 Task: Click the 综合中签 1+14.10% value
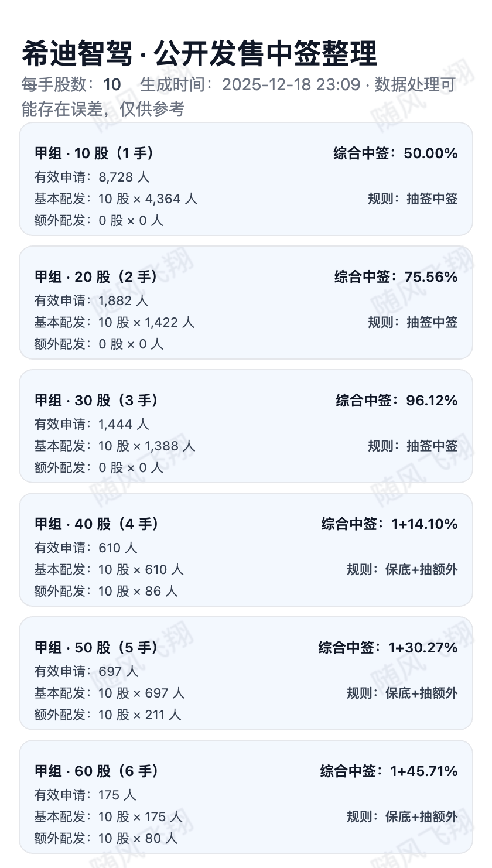click(389, 524)
